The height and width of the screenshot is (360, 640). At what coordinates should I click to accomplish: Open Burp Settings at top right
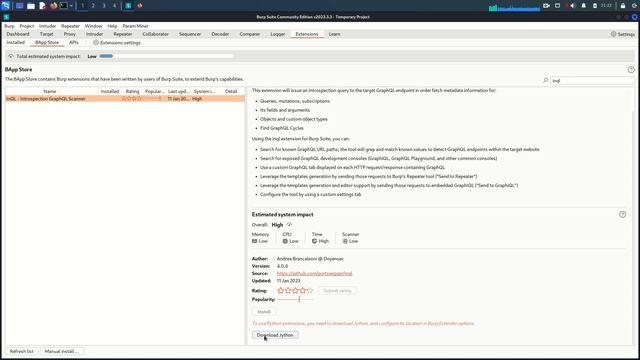point(623,34)
